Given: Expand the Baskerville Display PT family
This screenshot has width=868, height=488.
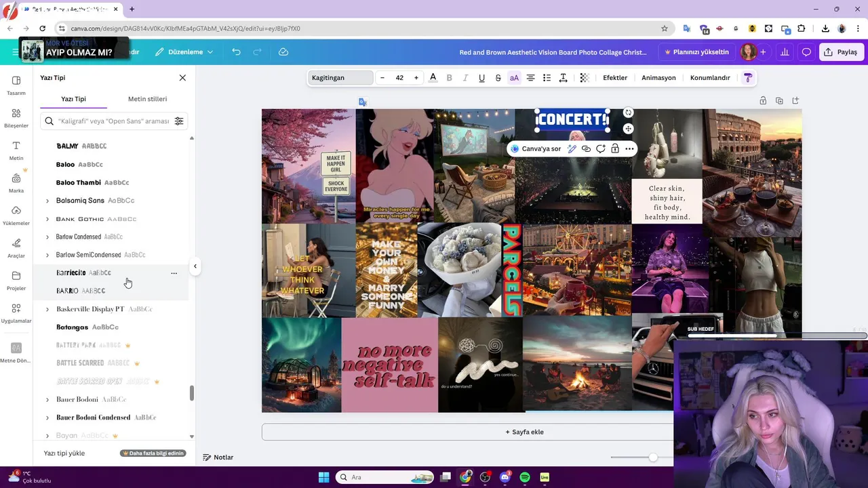Looking at the screenshot, I should 47,309.
